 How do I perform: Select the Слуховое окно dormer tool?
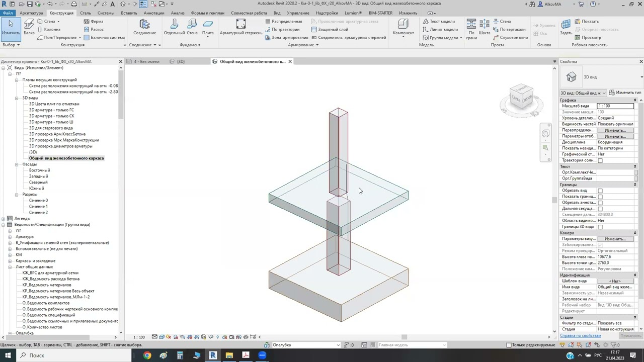510,37
